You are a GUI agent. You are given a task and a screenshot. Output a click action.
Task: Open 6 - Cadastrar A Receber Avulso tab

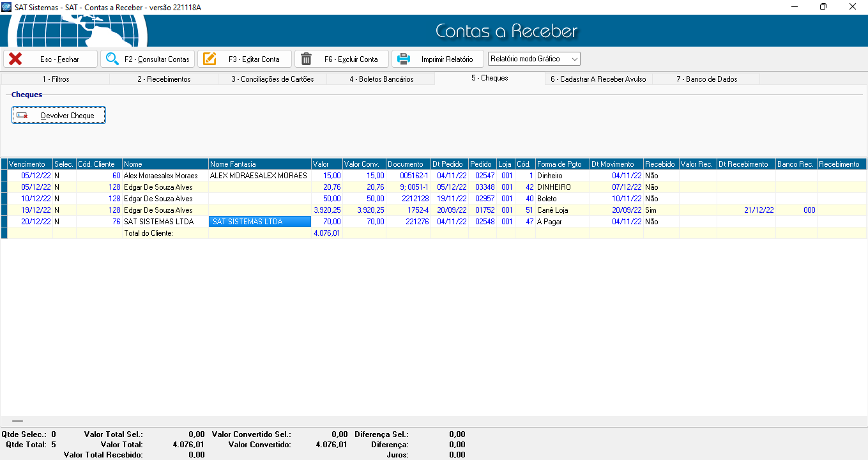[598, 79]
